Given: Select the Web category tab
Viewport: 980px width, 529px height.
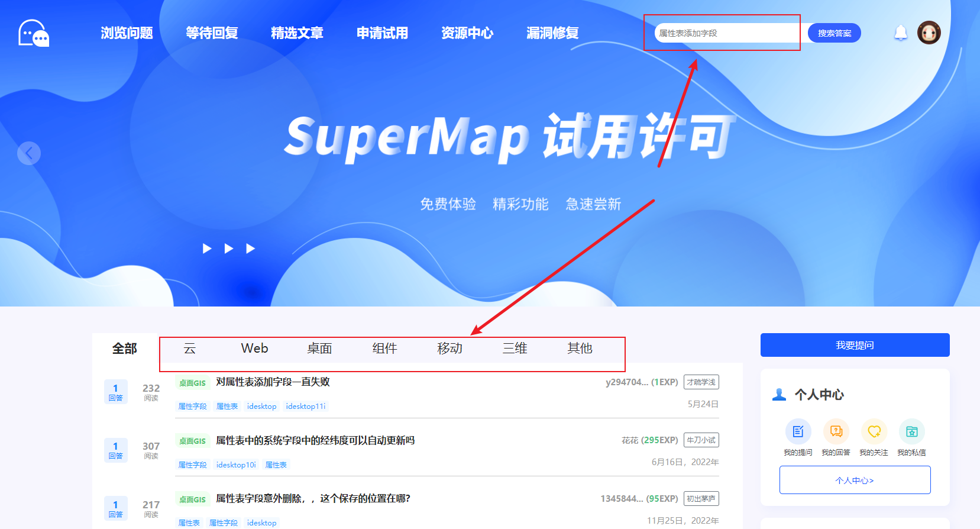Looking at the screenshot, I should (x=254, y=349).
